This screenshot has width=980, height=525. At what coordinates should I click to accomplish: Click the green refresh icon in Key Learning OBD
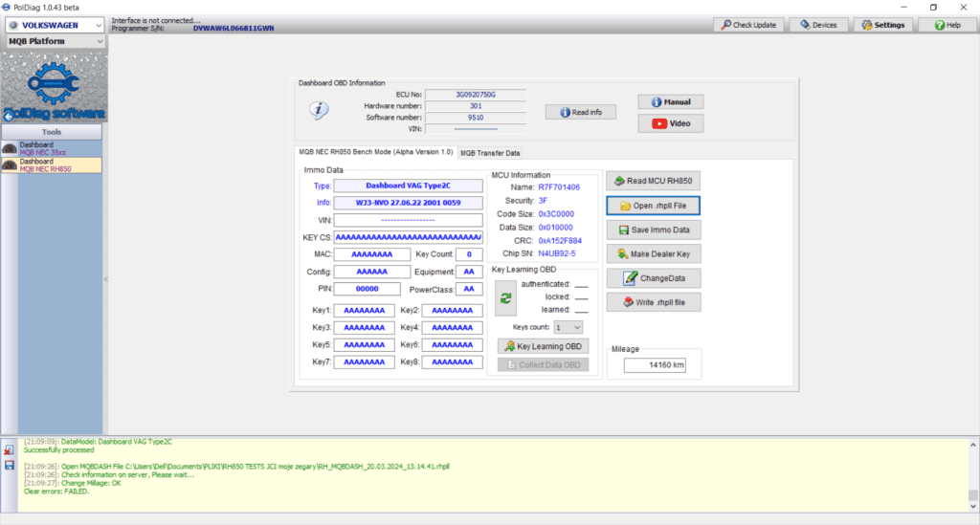pos(505,298)
